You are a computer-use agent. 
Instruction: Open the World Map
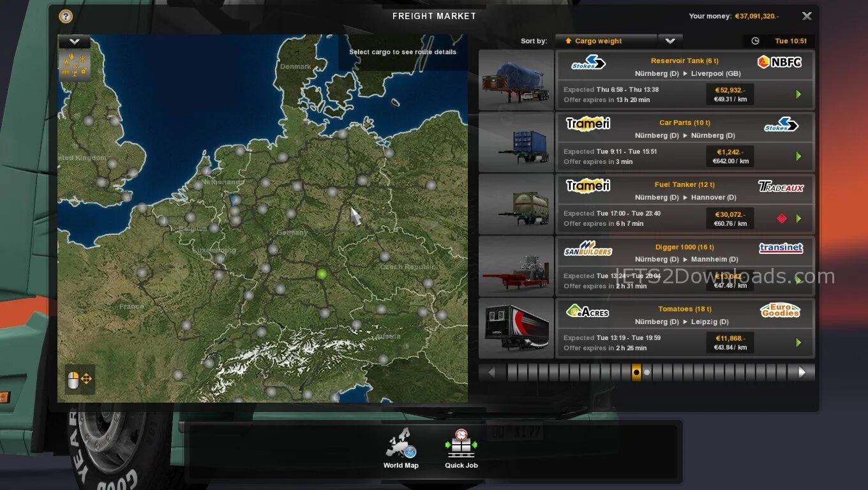(x=401, y=449)
